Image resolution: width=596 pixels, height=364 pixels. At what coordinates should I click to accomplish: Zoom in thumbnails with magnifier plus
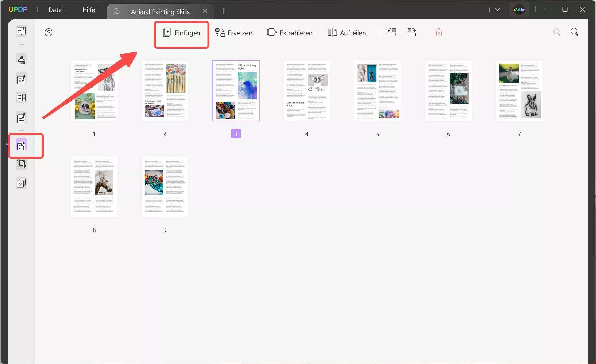click(574, 32)
